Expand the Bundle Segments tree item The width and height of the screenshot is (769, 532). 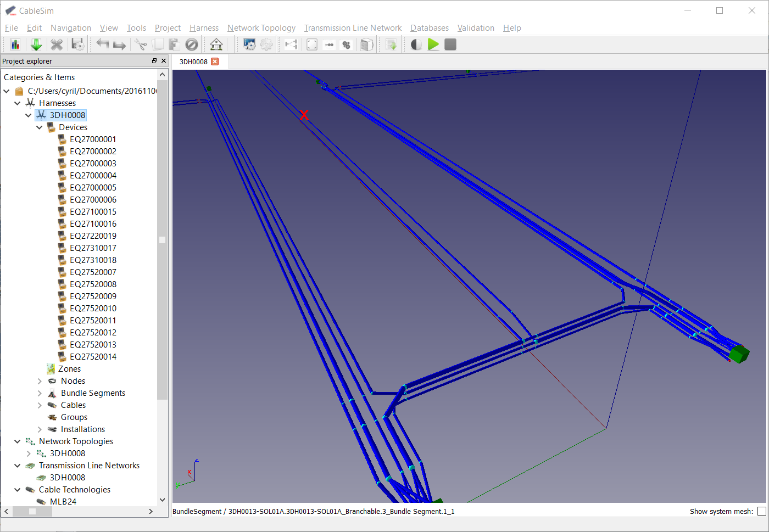(x=40, y=393)
